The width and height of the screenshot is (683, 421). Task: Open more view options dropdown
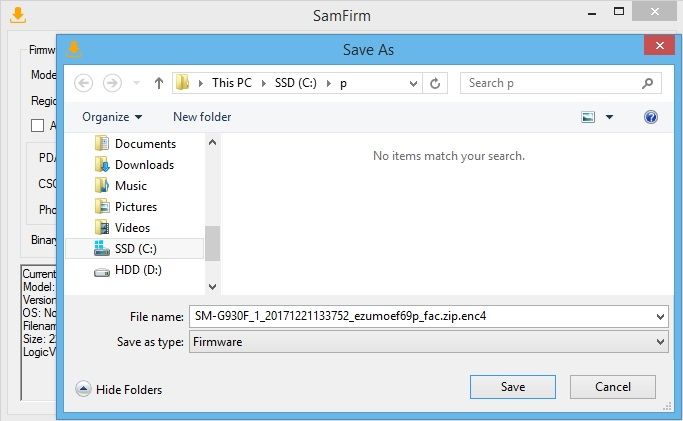pos(609,117)
